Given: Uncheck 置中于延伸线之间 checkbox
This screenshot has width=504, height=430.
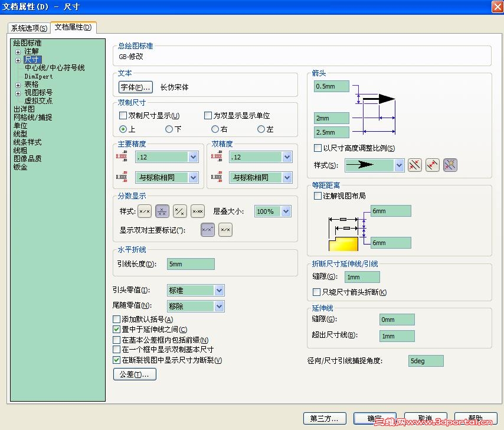Looking at the screenshot, I should (117, 330).
